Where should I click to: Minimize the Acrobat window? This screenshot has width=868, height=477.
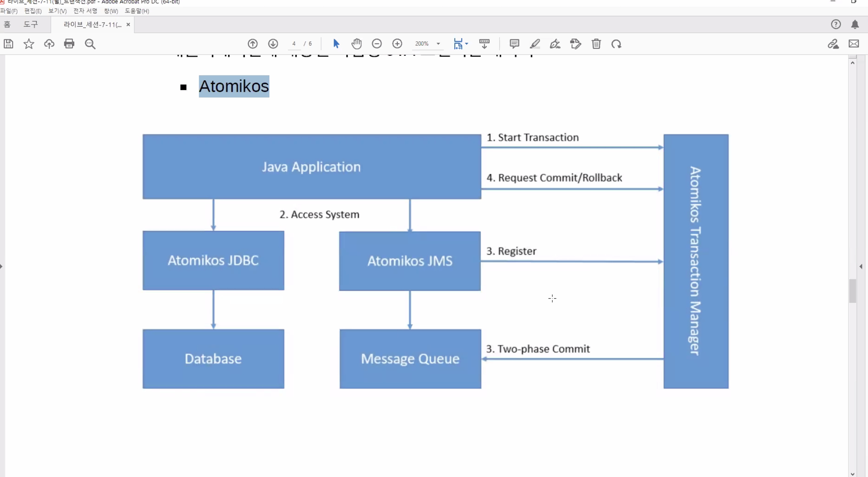coord(832,2)
